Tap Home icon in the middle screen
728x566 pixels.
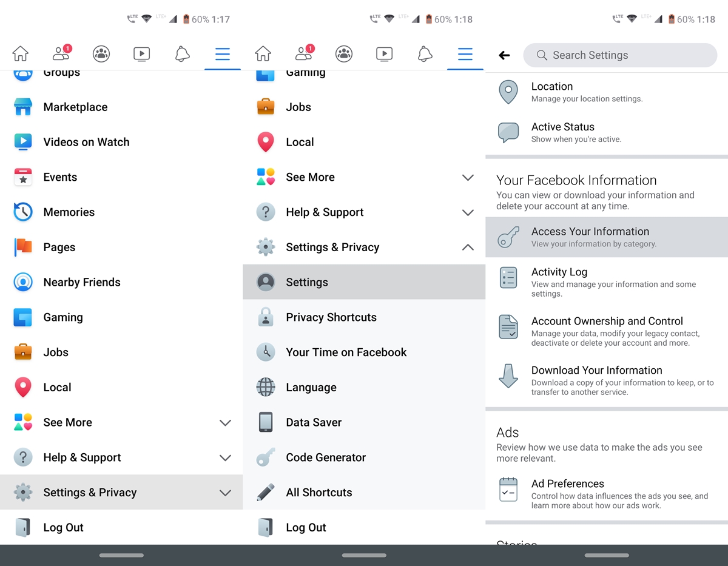pyautogui.click(x=263, y=54)
